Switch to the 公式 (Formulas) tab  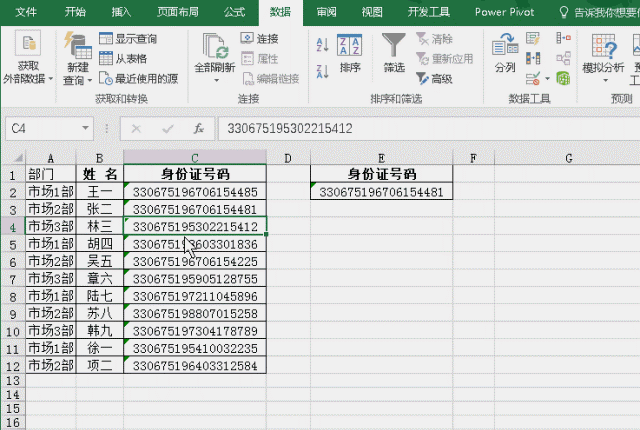click(x=234, y=12)
